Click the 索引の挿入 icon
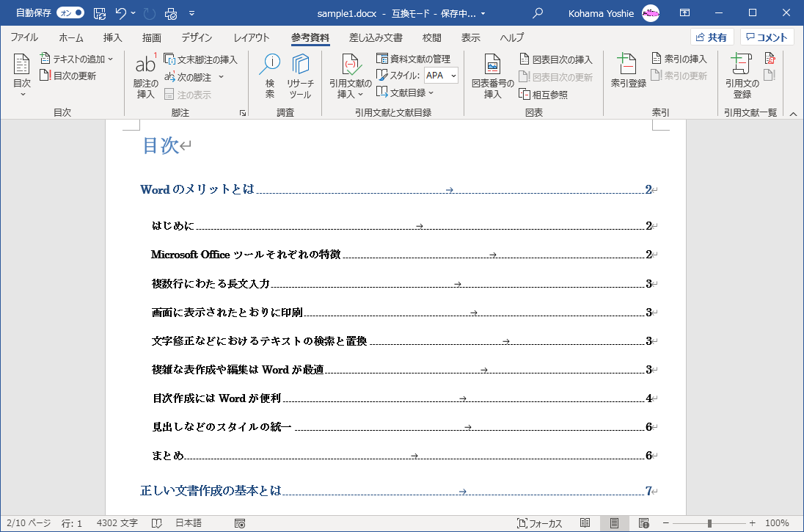Screen dimensions: 804x532 (679, 59)
